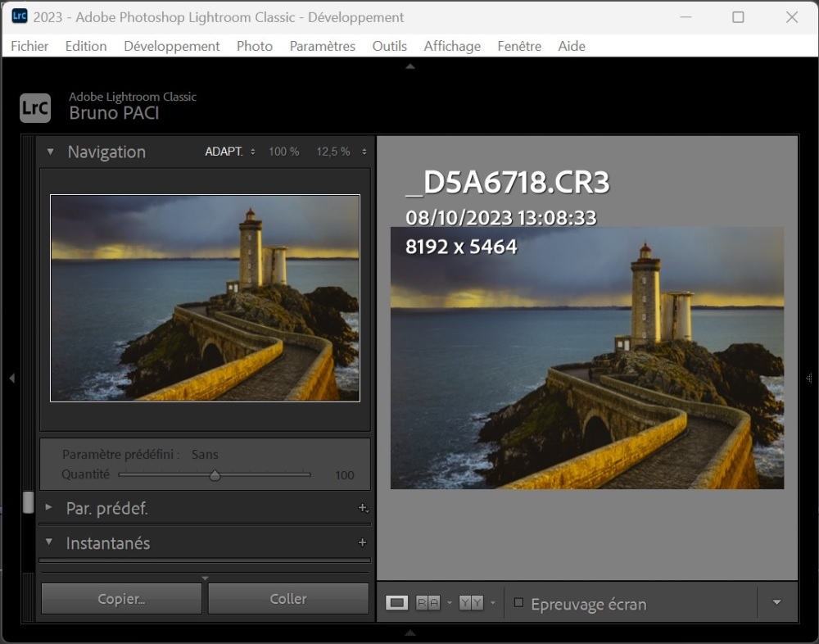
Task: Click the plus icon next to Instantanés
Action: tap(362, 542)
